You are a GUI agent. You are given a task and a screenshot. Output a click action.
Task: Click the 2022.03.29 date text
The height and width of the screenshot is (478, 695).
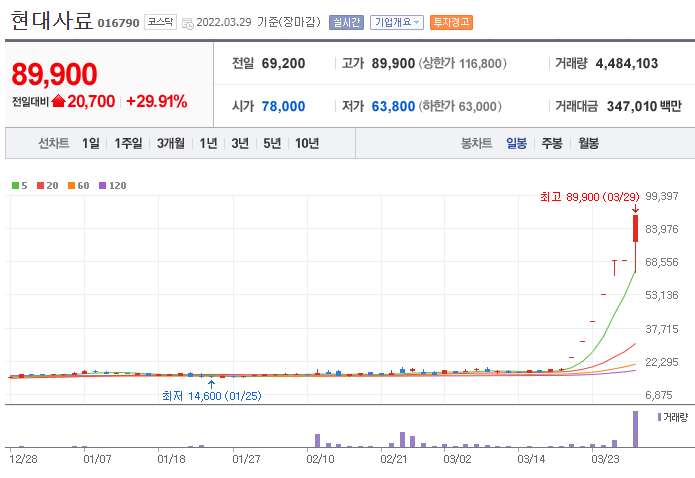[x=224, y=22]
